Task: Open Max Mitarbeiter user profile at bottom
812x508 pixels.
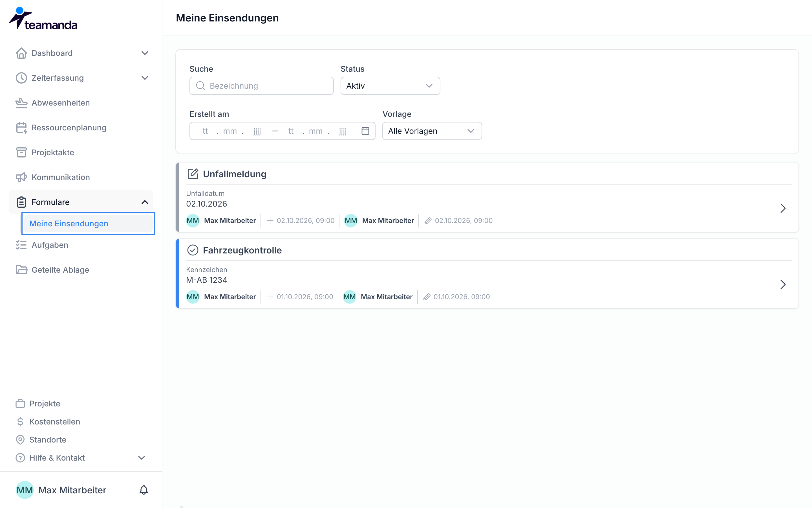Action: click(x=61, y=490)
